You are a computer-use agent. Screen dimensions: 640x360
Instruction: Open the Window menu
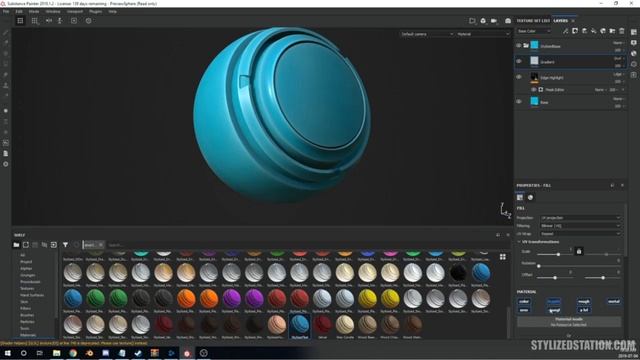coord(53,11)
